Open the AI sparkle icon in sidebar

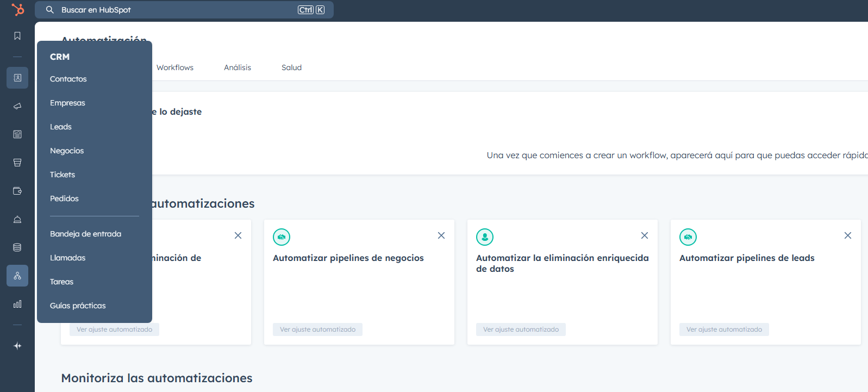(17, 346)
